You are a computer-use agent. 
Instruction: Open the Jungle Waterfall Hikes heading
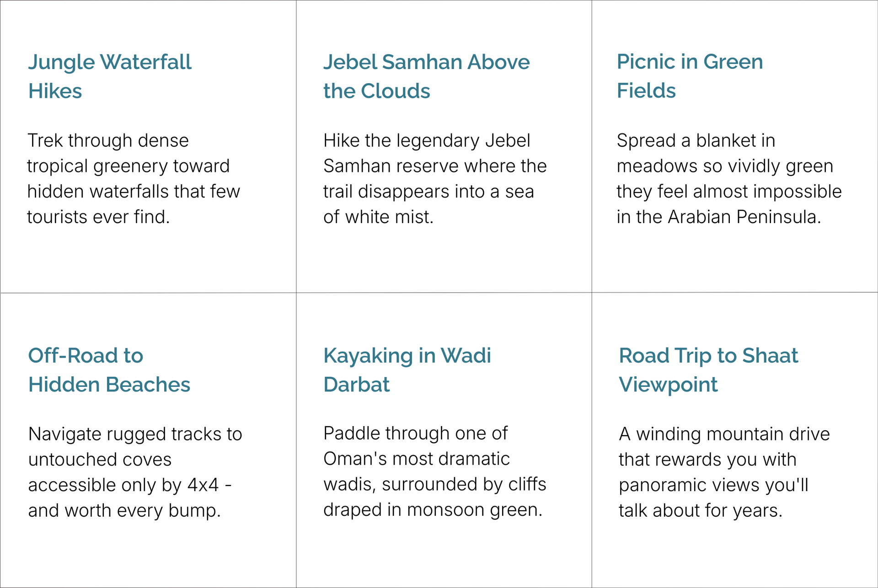[110, 76]
